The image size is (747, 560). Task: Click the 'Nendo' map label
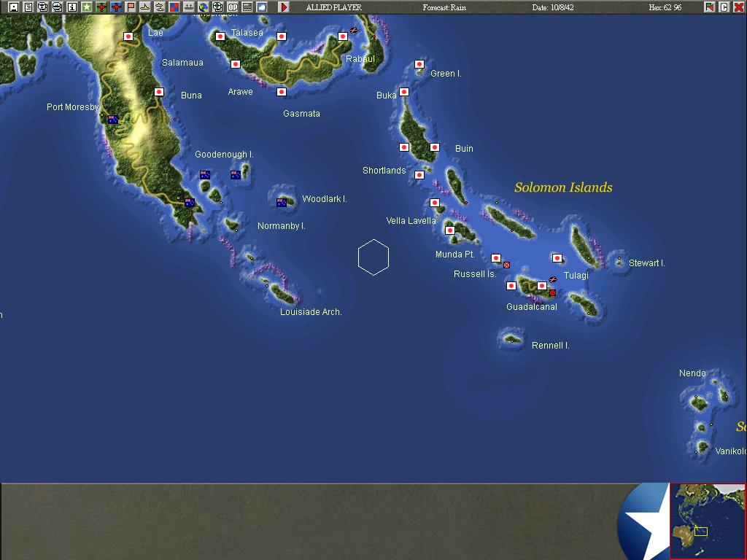pyautogui.click(x=692, y=373)
